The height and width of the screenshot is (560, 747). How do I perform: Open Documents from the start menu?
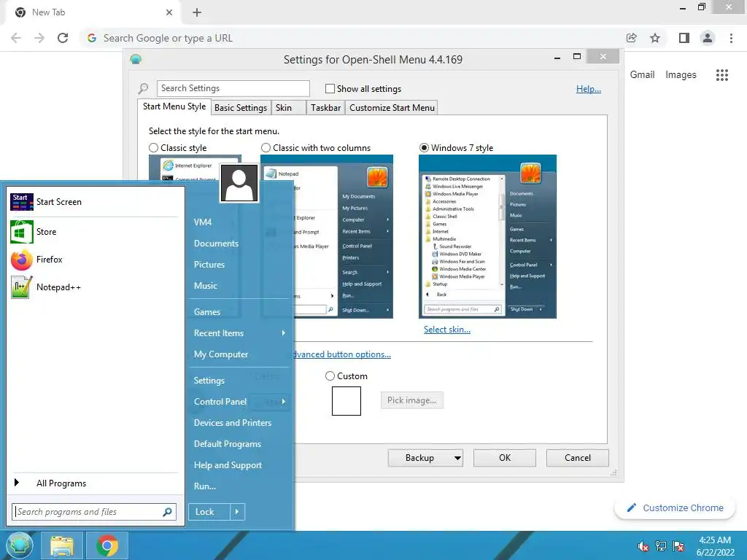[x=216, y=244]
